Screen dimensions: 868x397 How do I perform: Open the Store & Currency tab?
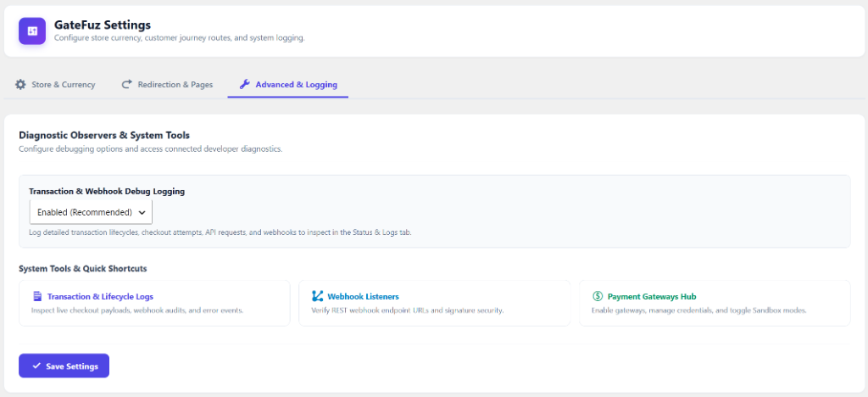click(x=55, y=85)
